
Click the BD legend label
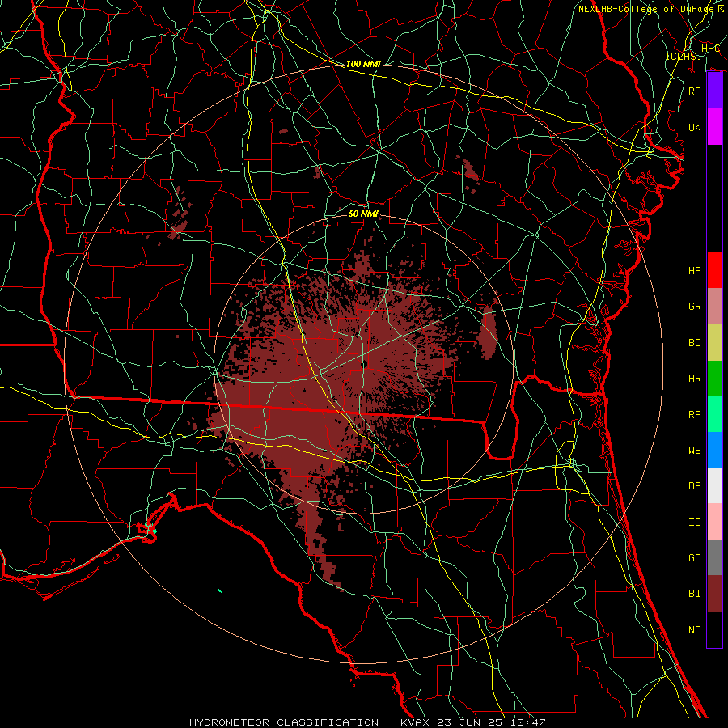coord(695,343)
